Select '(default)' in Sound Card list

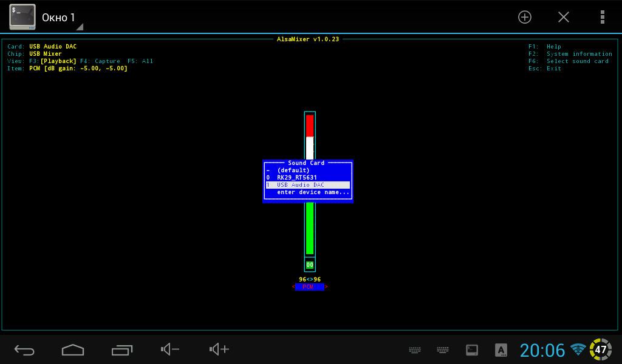(293, 170)
